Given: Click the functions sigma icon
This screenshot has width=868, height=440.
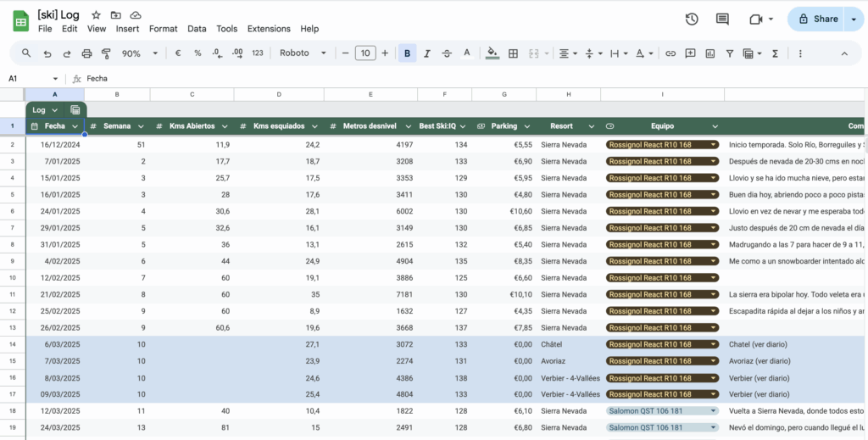Looking at the screenshot, I should pyautogui.click(x=775, y=53).
